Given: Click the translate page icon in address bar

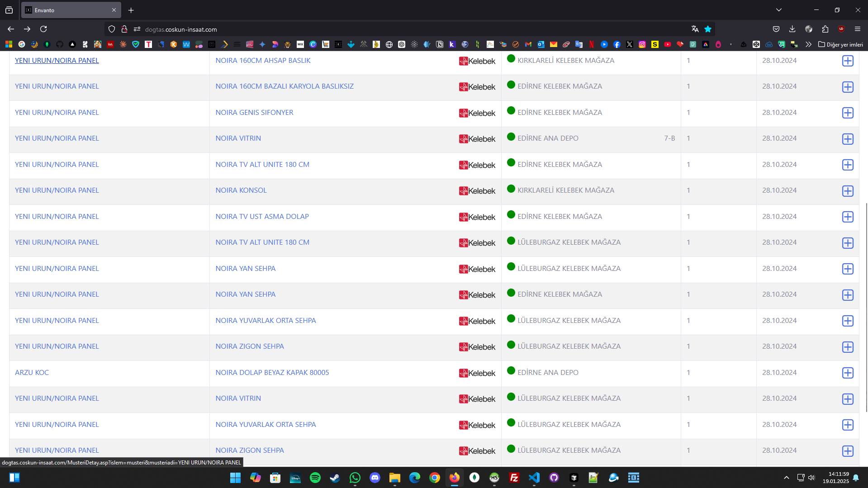Looking at the screenshot, I should (695, 29).
